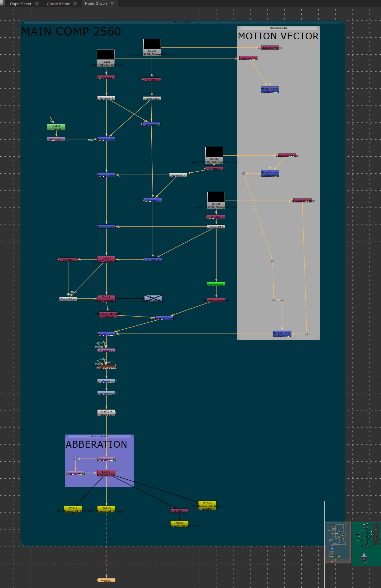Click the Shuffle13 node
The image size is (381, 588).
click(179, 511)
